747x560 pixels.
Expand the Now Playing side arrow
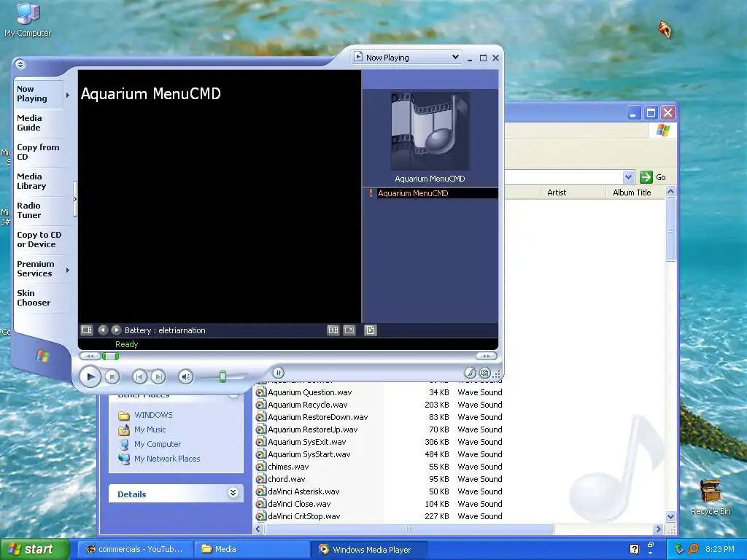tap(68, 96)
